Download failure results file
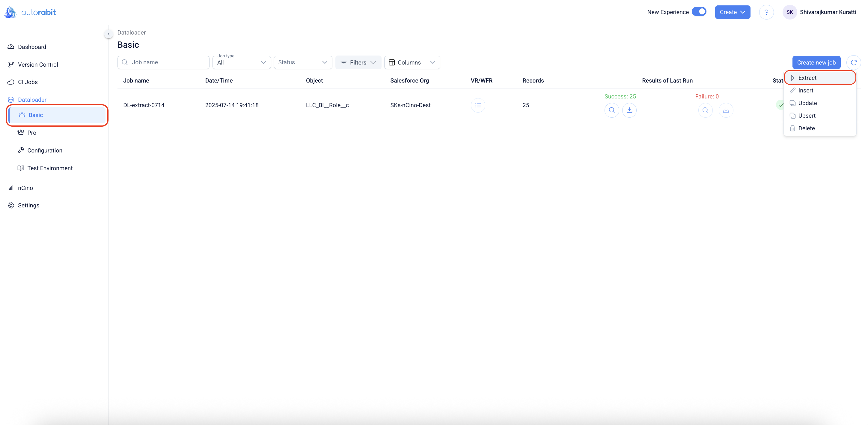 click(726, 110)
